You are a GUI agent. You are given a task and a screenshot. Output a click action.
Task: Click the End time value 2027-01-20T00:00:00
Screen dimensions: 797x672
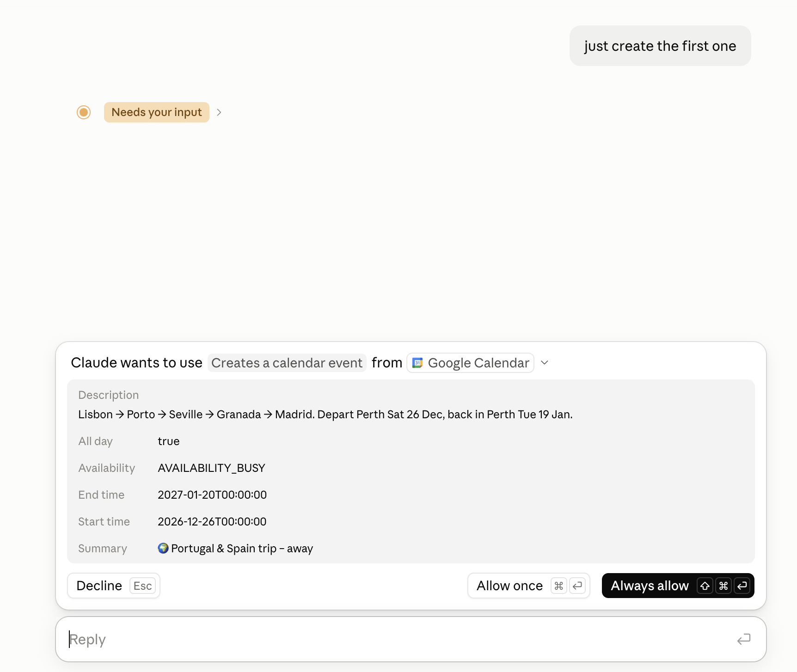tap(212, 495)
